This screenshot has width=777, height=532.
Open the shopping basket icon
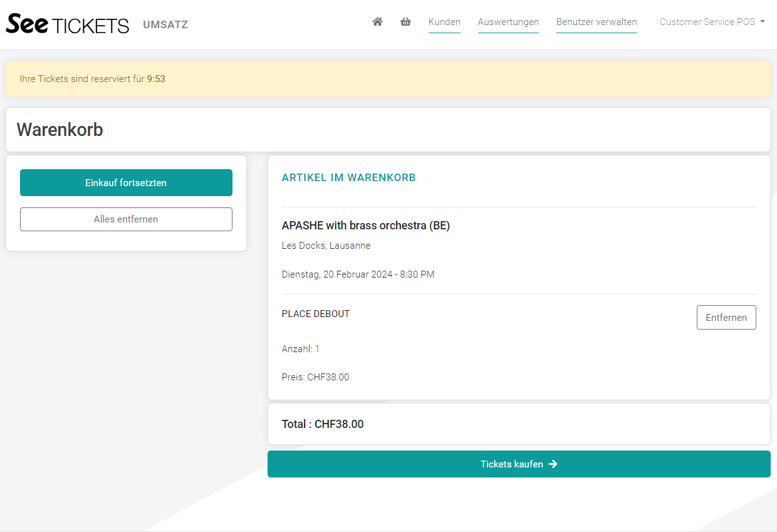click(405, 22)
